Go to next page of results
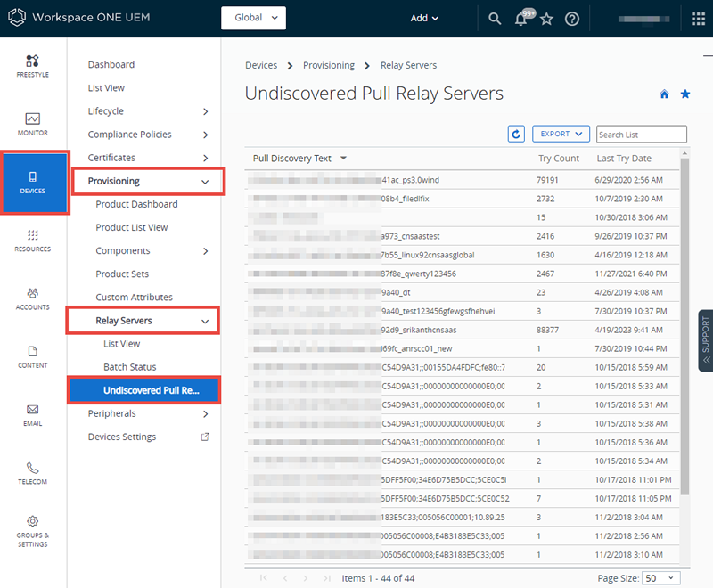 306,578
